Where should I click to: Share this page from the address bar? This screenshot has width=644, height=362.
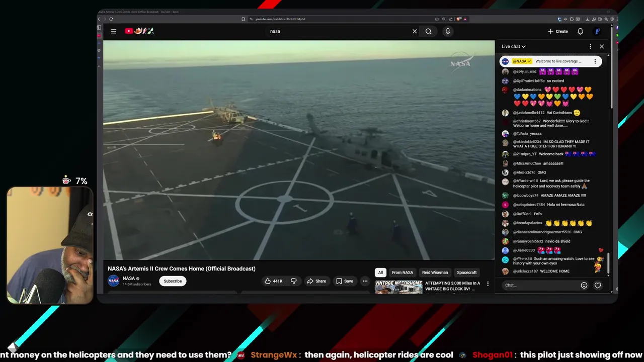tap(451, 19)
